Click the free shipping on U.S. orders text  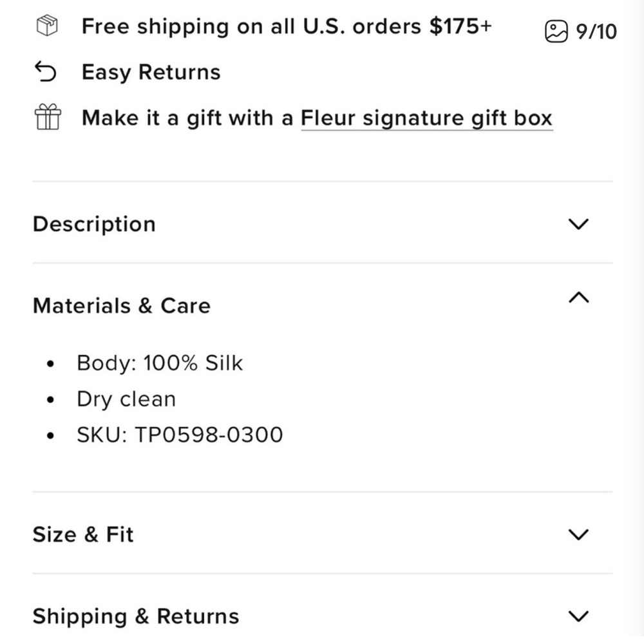[x=287, y=26]
